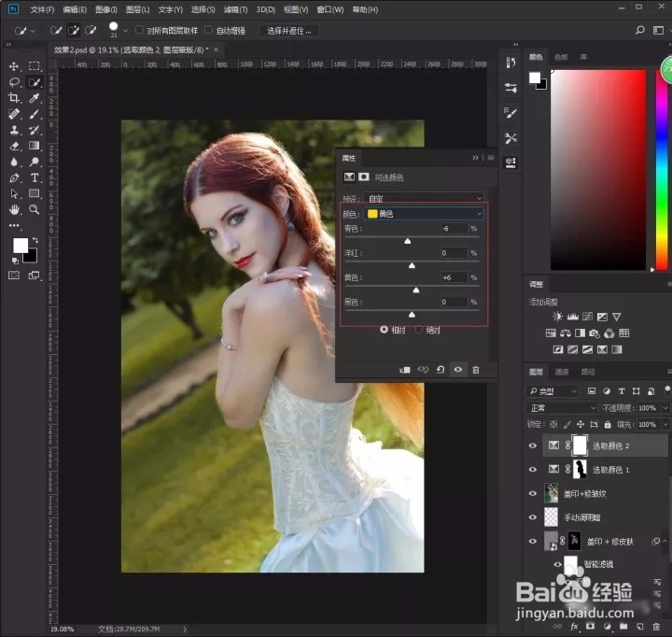Click the search icon in options bar
The image size is (672, 637).
[x=640, y=30]
